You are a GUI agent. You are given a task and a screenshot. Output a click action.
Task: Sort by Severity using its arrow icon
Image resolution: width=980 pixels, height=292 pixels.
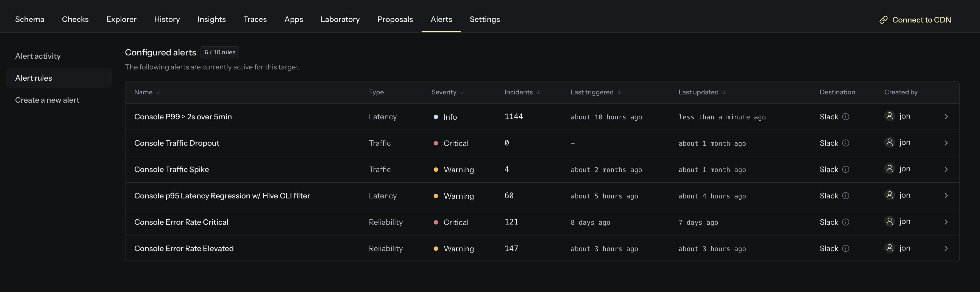click(462, 92)
